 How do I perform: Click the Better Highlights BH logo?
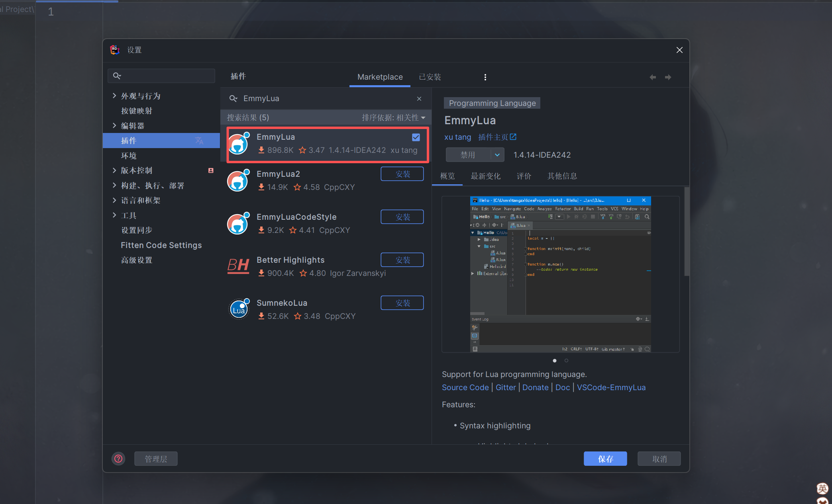tap(238, 266)
